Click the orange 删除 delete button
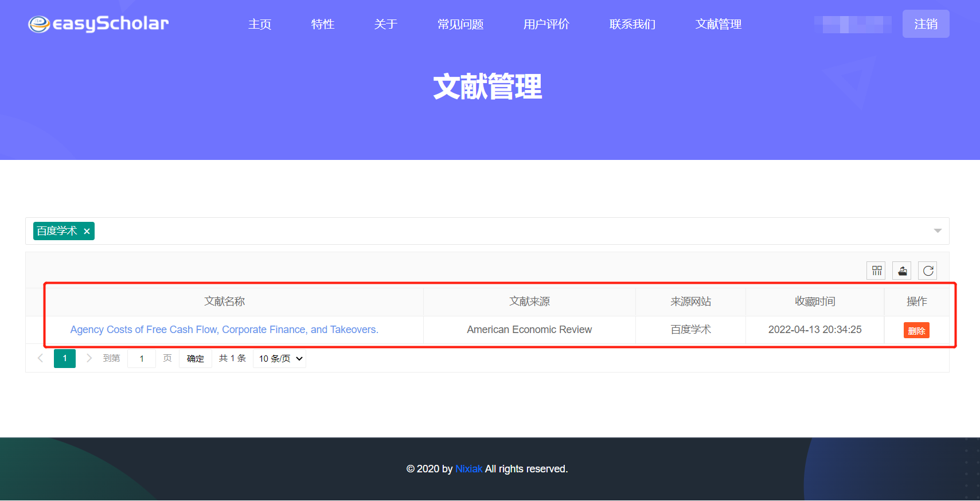Image resolution: width=980 pixels, height=501 pixels. (916, 331)
